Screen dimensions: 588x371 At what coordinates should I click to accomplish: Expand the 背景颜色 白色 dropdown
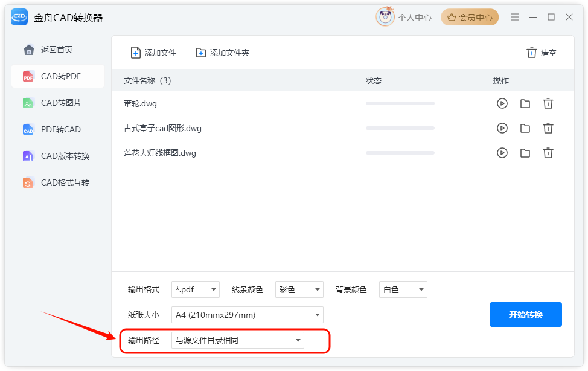(403, 289)
